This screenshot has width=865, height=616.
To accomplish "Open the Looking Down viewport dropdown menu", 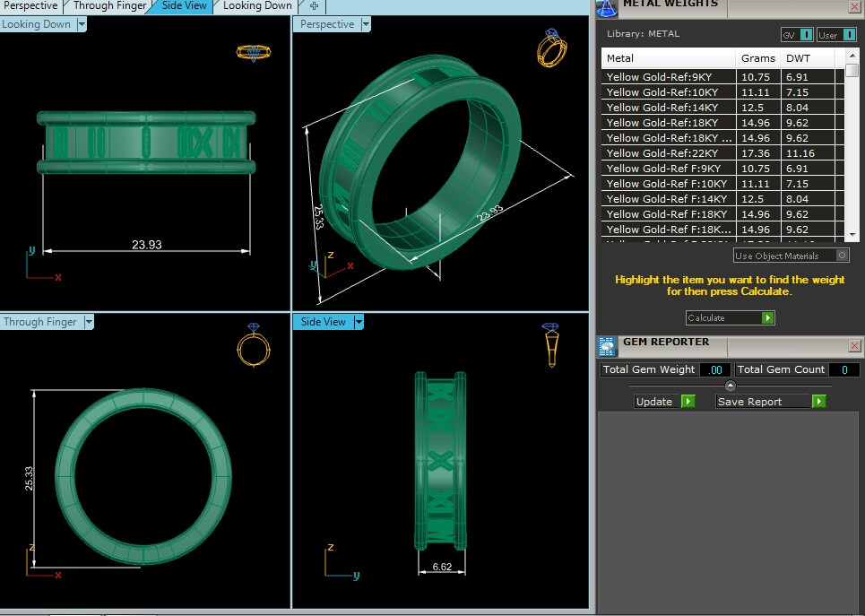I will point(82,24).
